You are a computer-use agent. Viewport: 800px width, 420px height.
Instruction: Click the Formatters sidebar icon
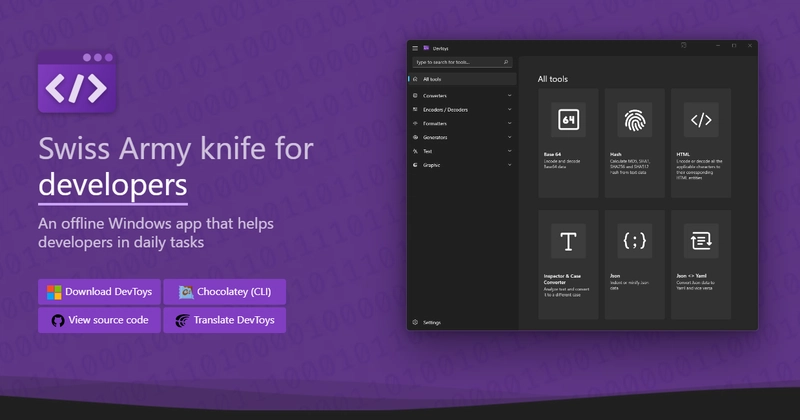coord(415,123)
